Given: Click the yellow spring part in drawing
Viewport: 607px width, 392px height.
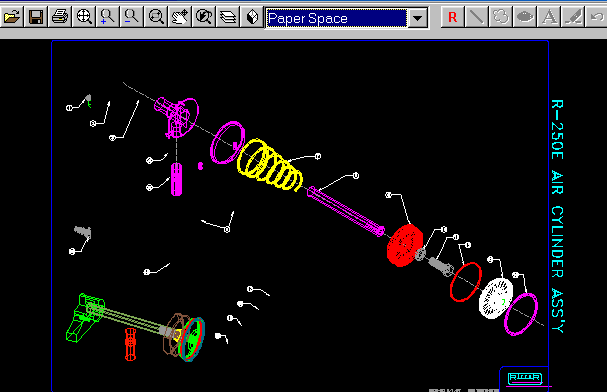Looking at the screenshot, I should [270, 165].
